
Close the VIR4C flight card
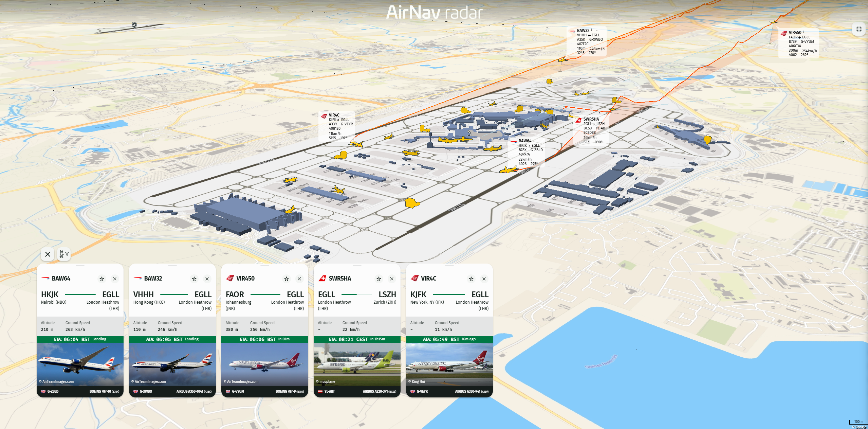point(484,279)
